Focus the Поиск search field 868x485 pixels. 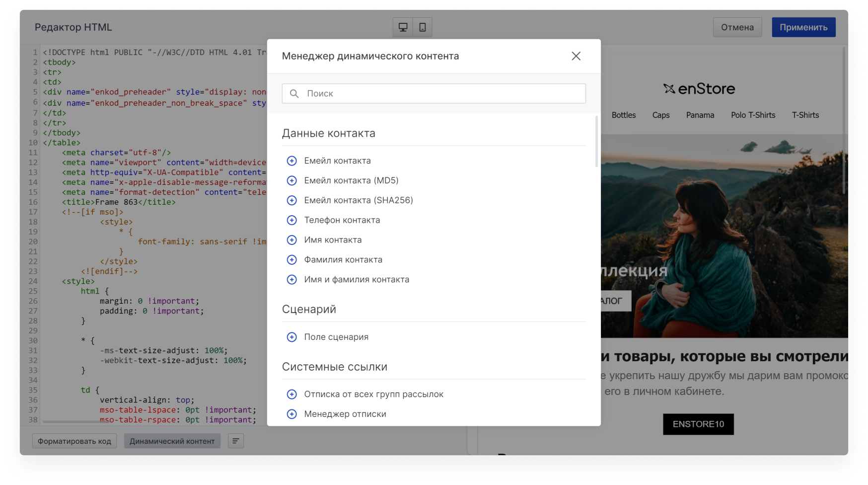pyautogui.click(x=434, y=93)
